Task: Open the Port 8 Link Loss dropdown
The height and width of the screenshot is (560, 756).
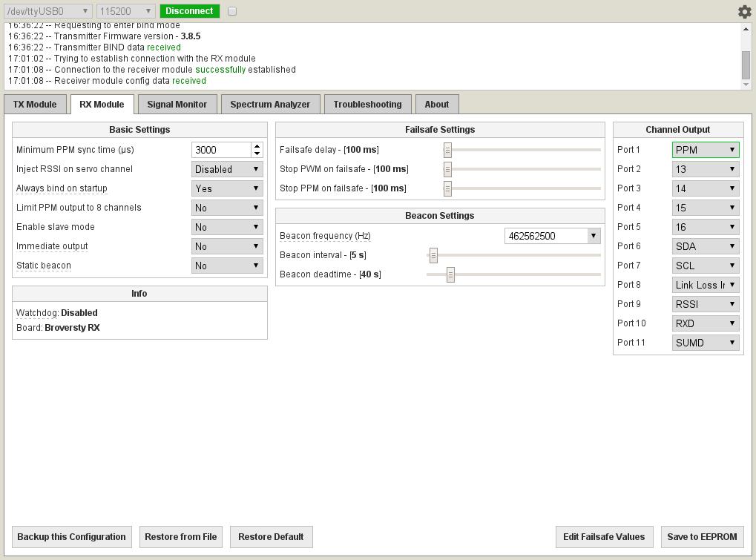Action: point(706,285)
